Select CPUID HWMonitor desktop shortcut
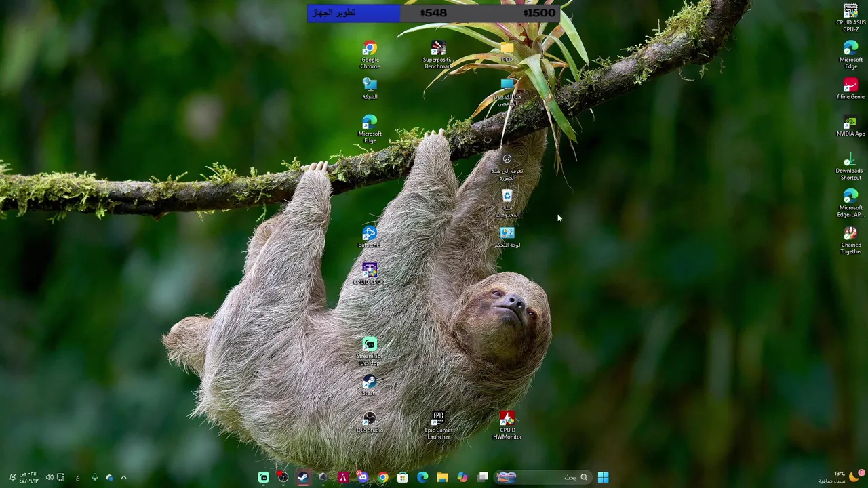Screen dimensions: 868x488 click(x=507, y=426)
